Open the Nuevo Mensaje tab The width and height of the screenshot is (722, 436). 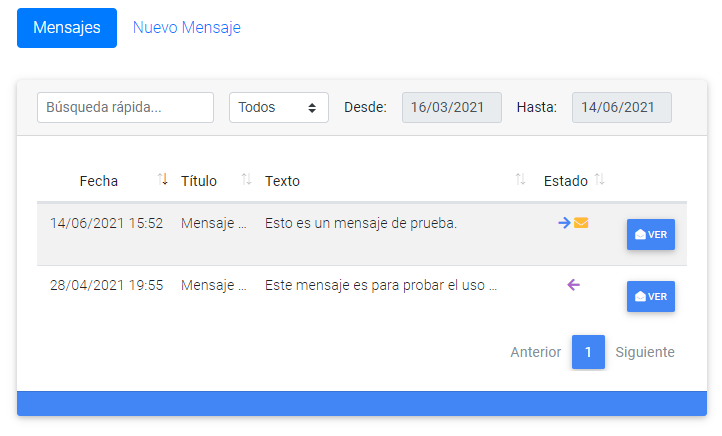coord(186,28)
